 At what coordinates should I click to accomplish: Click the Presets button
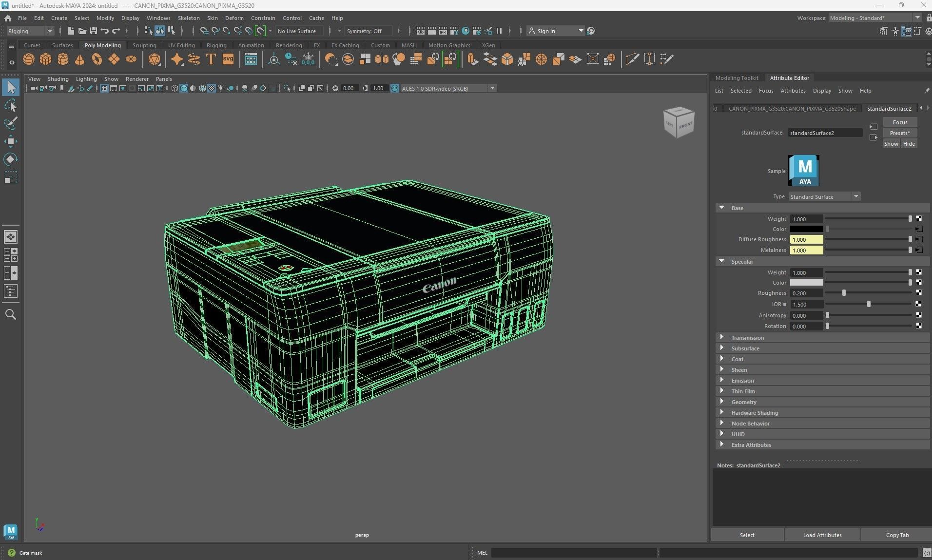tap(899, 133)
